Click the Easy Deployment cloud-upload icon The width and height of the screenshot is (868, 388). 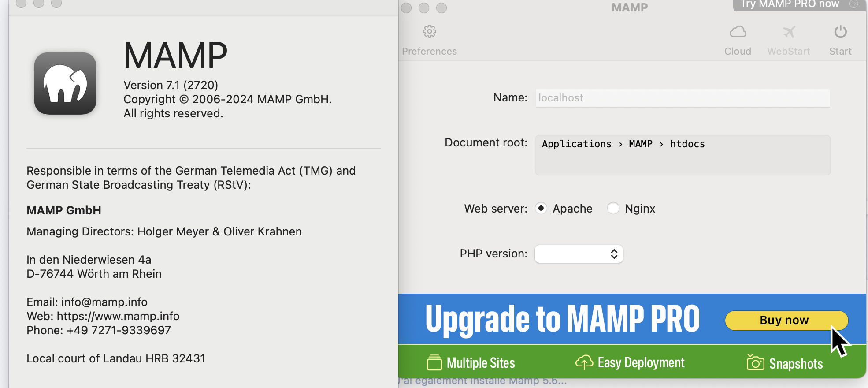coord(584,362)
